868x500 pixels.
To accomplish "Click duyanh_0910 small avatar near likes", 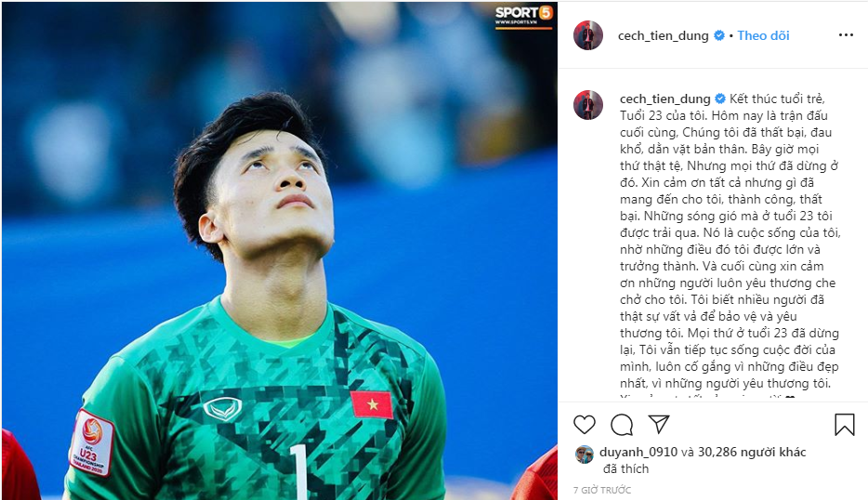I will click(584, 454).
